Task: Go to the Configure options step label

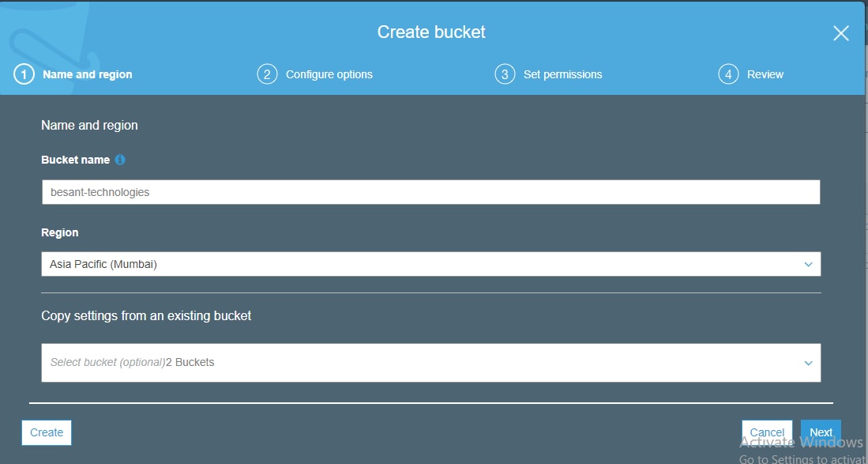Action: pos(329,74)
